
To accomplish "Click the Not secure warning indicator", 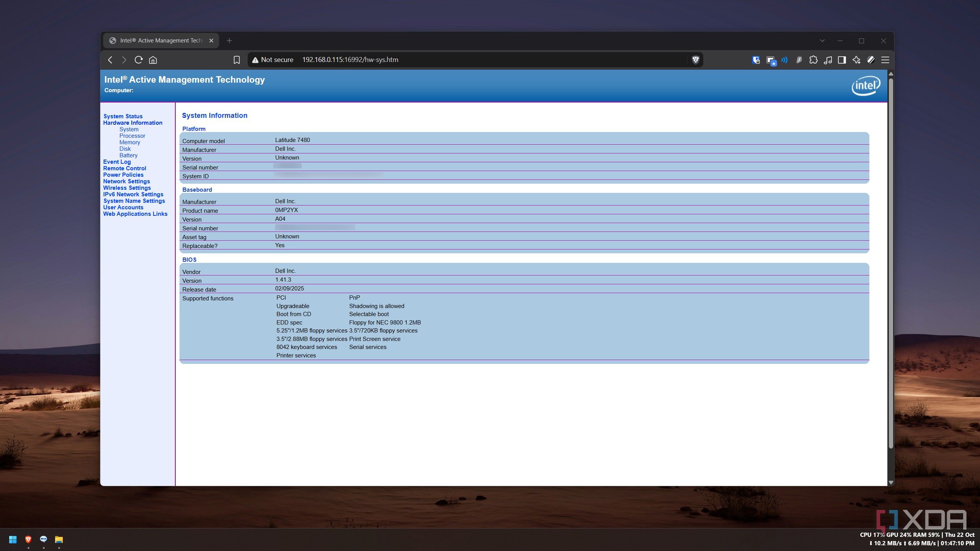I will pos(273,60).
